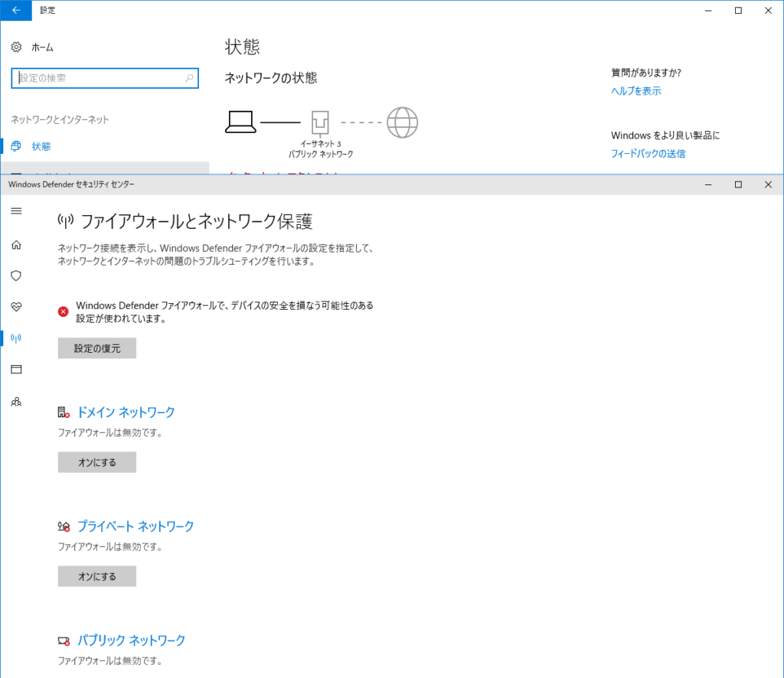Screen dimensions: 784x678
Task: Open Device performance & health heart icon
Action: point(16,307)
